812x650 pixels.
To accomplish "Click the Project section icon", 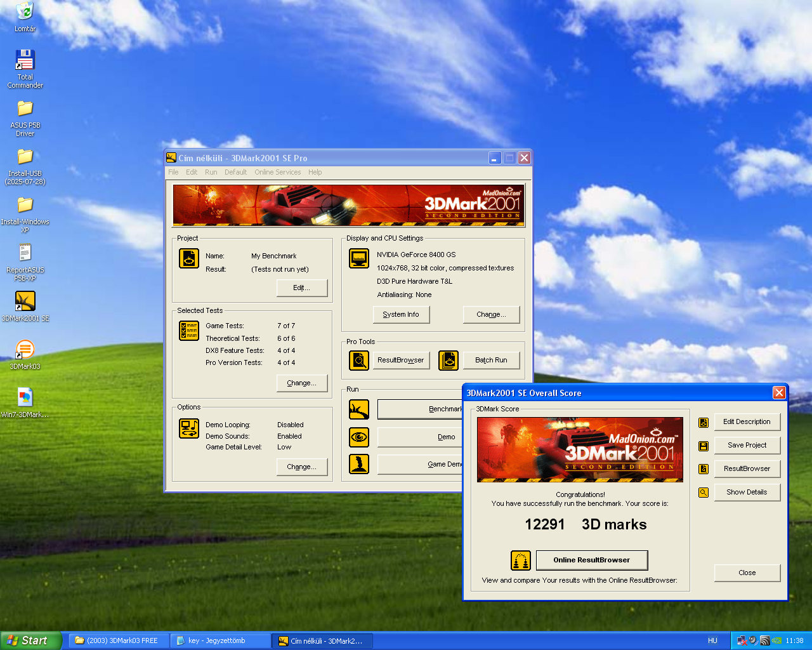I will [189, 258].
